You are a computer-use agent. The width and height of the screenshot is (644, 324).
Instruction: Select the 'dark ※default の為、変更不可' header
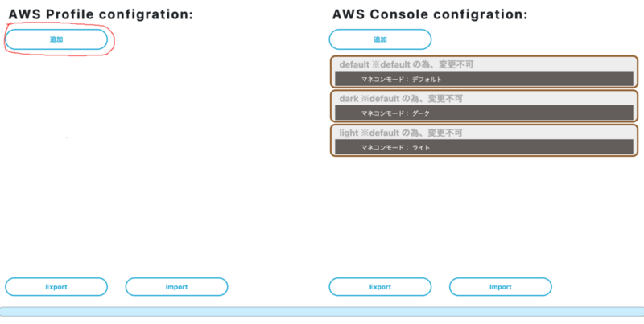[401, 99]
